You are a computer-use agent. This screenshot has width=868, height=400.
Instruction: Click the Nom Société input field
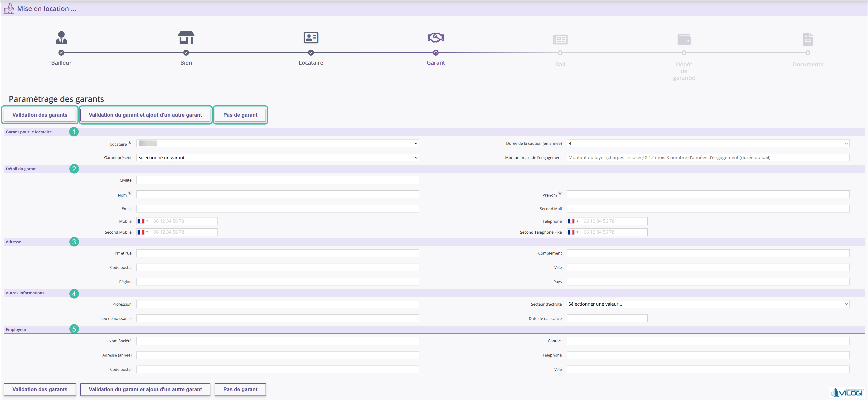click(x=278, y=341)
